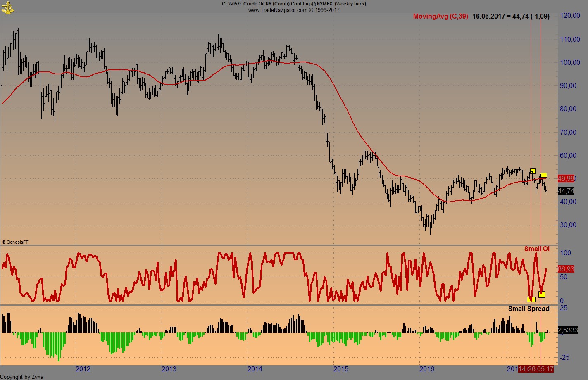Image resolution: width=588 pixels, height=380 pixels.
Task: Click the leftmost yellow marker on price chart
Action: point(533,171)
